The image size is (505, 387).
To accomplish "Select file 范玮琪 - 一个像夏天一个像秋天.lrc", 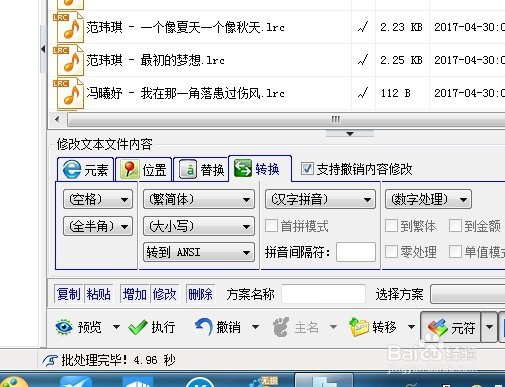I will click(185, 27).
